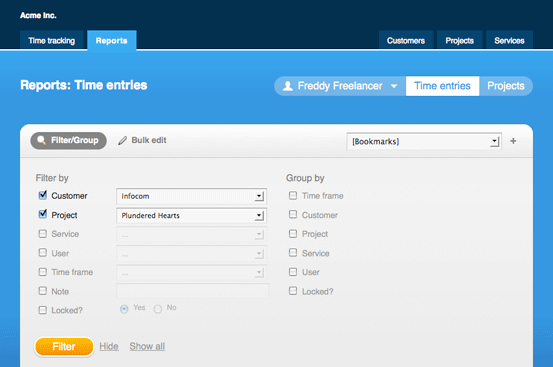Click the orange Filter button

click(x=64, y=347)
